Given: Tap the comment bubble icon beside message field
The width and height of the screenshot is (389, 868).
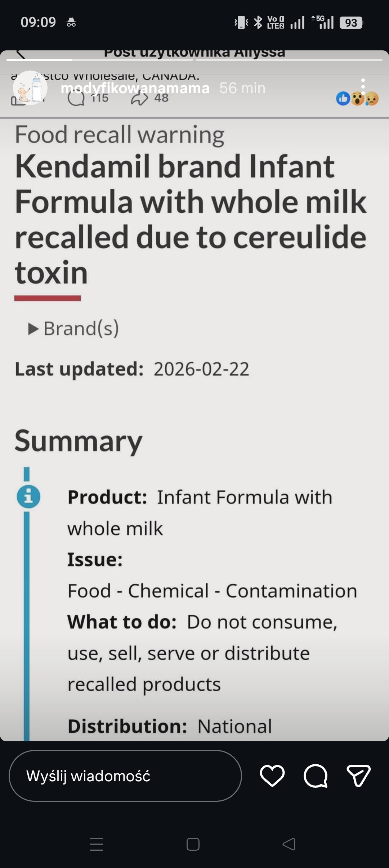Looking at the screenshot, I should pos(316,776).
